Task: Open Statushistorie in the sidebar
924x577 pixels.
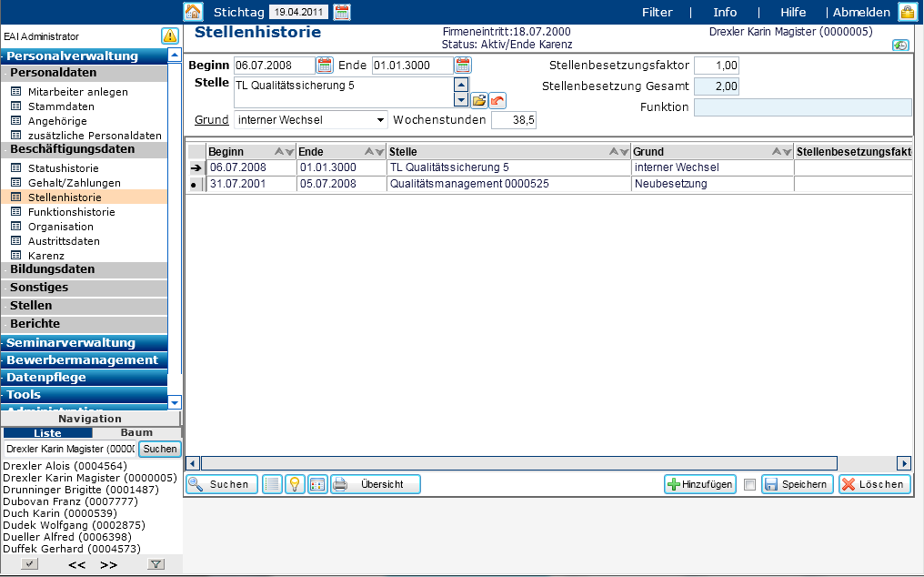Action: coord(64,168)
